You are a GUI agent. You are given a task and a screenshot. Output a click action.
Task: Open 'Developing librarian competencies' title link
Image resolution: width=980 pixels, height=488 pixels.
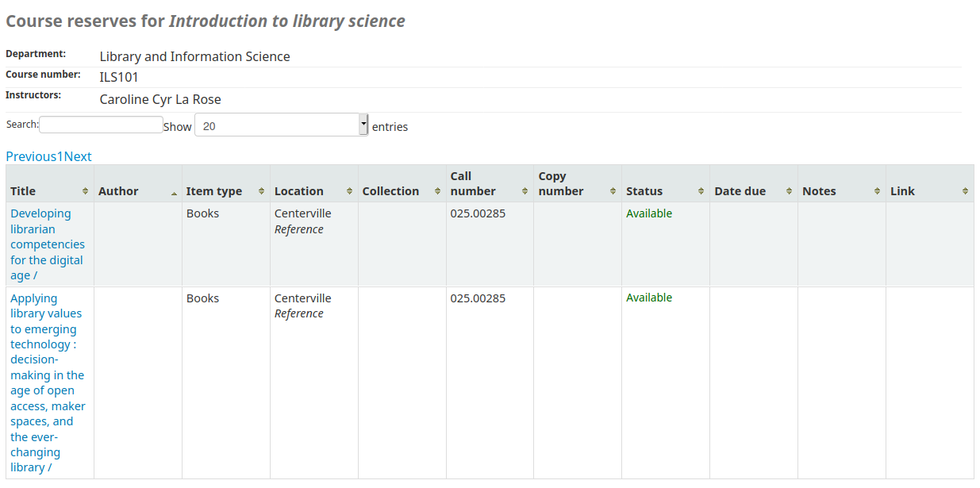[x=48, y=244]
